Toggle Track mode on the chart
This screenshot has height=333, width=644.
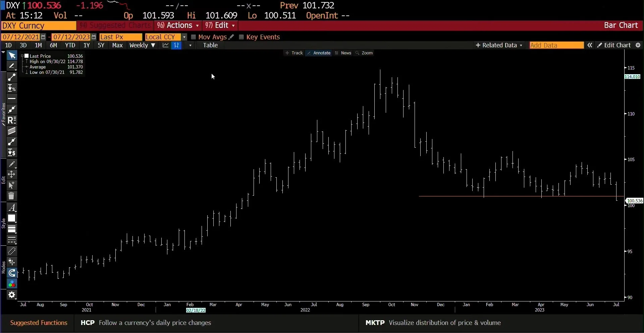[294, 53]
